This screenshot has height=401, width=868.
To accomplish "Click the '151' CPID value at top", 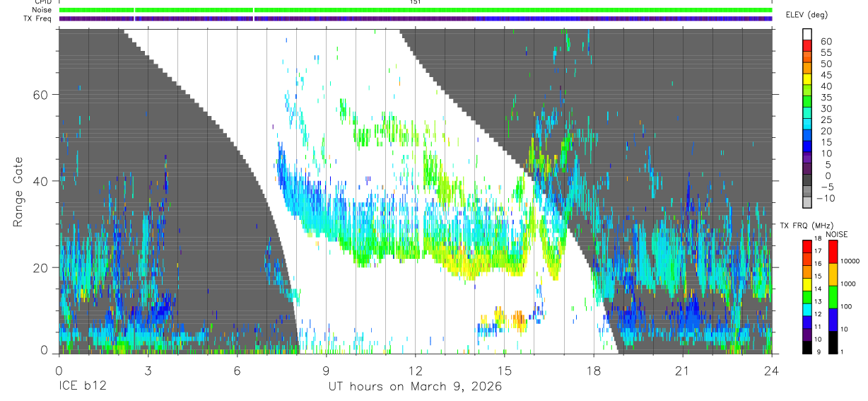I will 416,2.
